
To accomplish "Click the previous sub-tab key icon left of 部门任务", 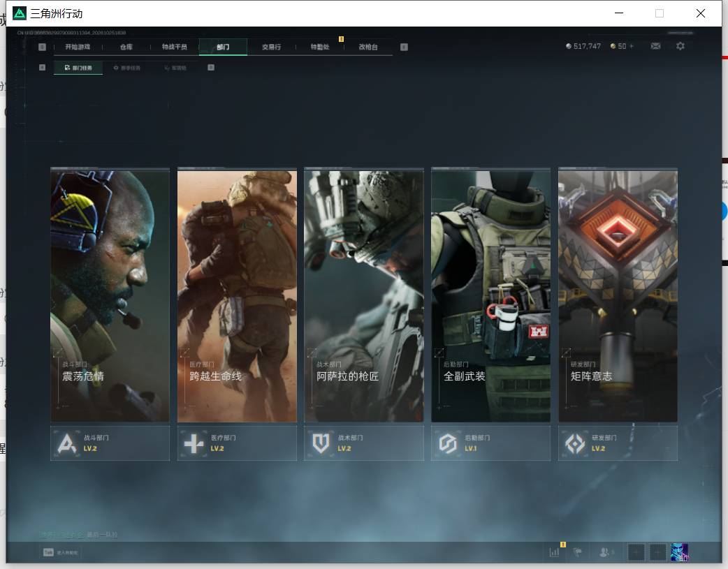I will pos(42,67).
